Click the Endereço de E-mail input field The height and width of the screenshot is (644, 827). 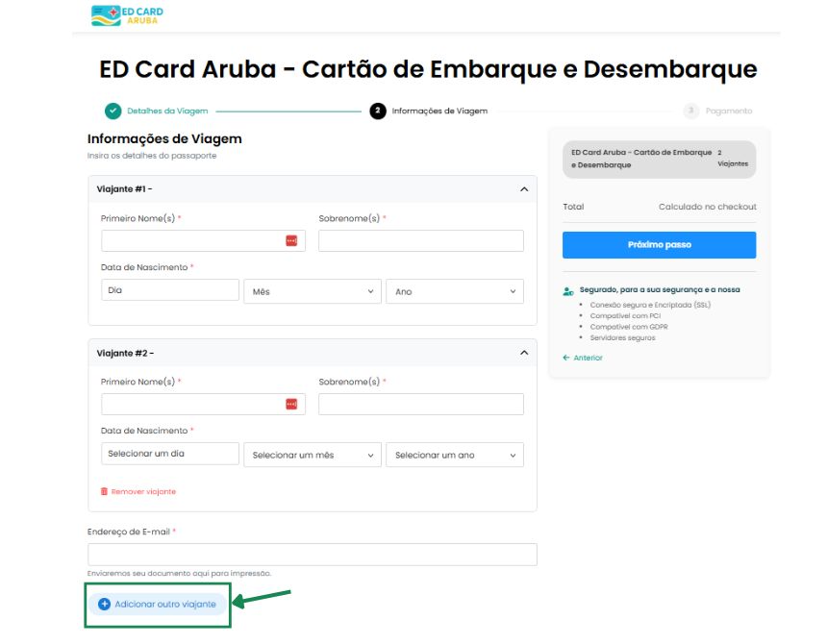coord(312,553)
